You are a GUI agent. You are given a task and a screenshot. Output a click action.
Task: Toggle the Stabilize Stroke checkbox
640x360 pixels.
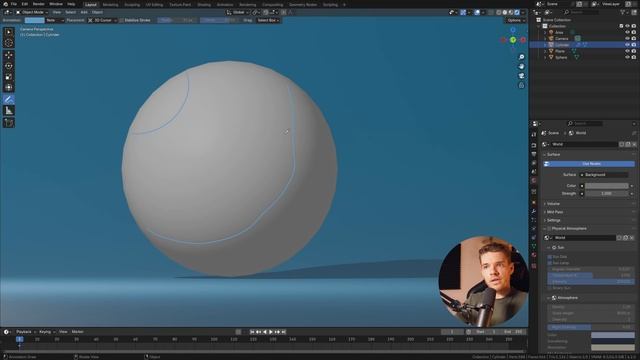point(122,20)
